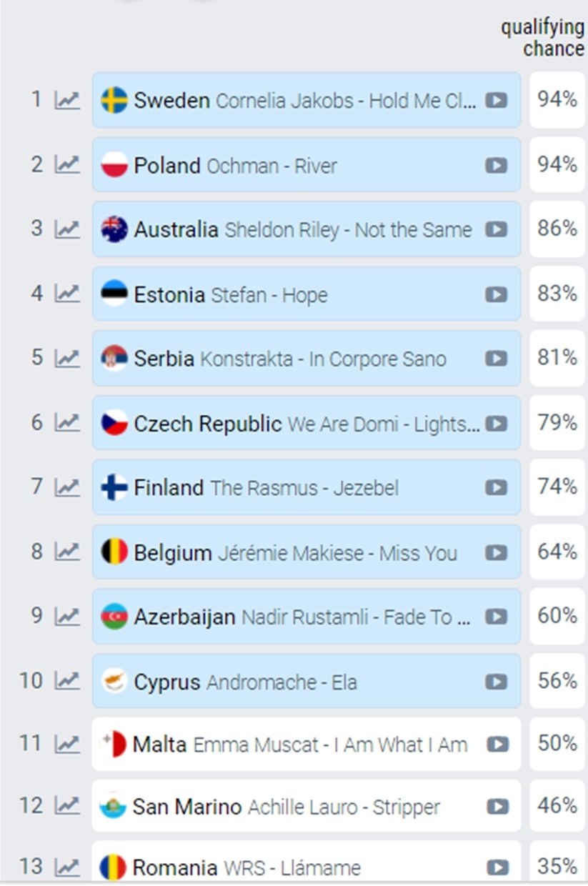Image resolution: width=588 pixels, height=886 pixels.
Task: Play the video for Poland's River
Action: pos(496,165)
